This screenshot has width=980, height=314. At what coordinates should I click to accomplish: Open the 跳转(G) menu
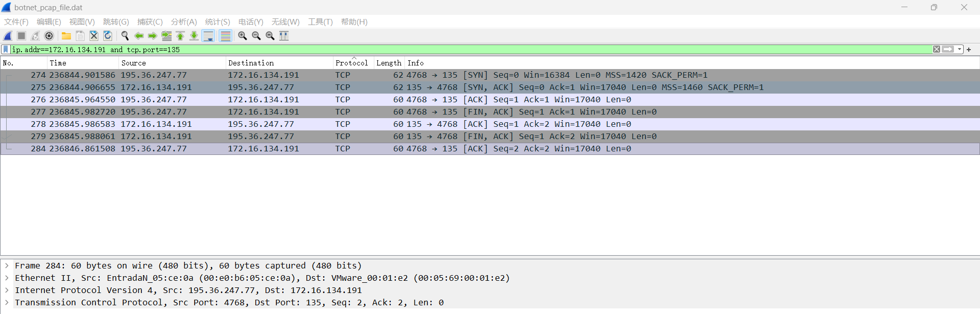[x=116, y=22]
